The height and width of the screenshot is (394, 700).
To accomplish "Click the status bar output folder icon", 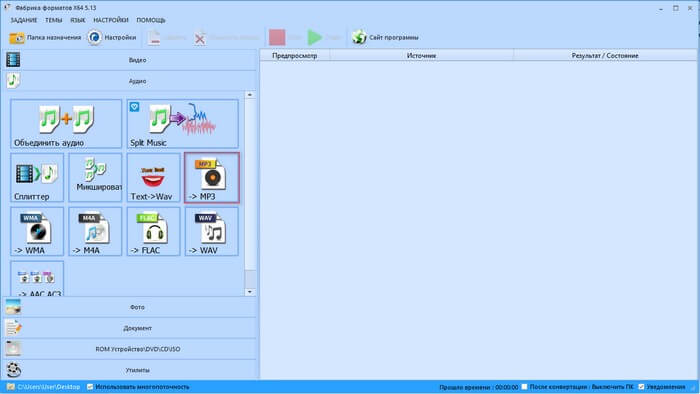I will coord(11,386).
